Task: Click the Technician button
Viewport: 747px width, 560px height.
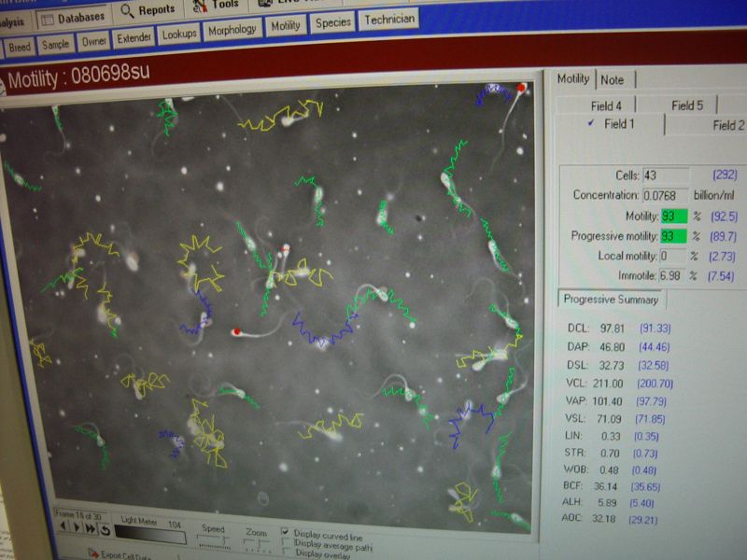Action: click(389, 19)
